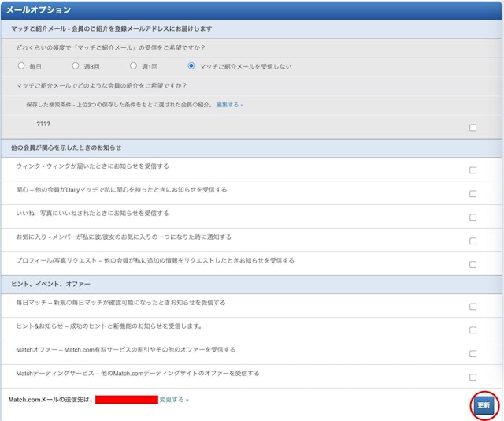Screen dimensions: 504x421
Task: Click the 変更する link next to email address
Action: [x=173, y=400]
